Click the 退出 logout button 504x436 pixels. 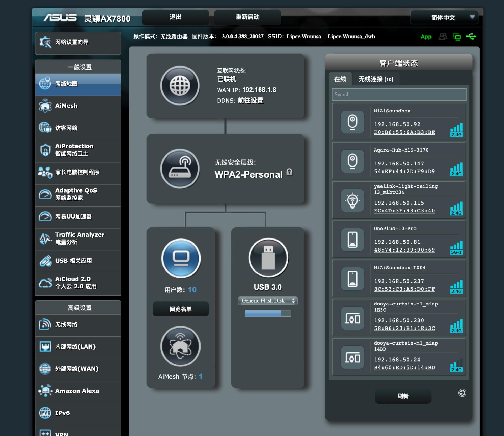(175, 17)
